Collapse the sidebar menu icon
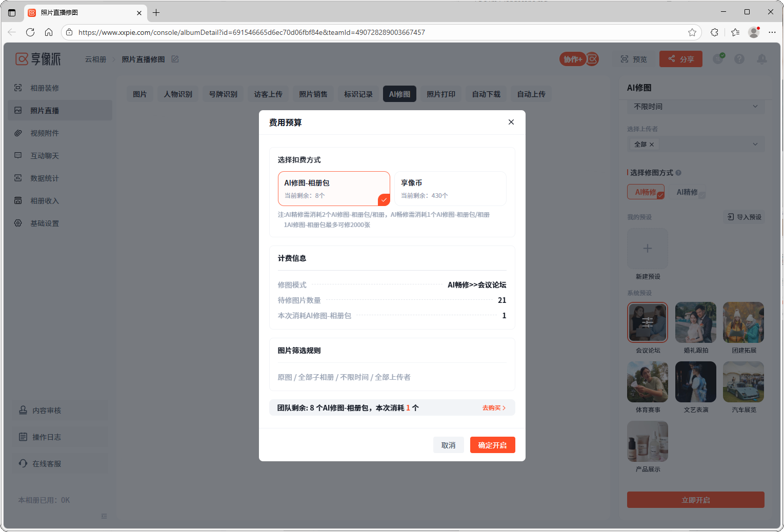This screenshot has width=784, height=532. click(x=104, y=516)
